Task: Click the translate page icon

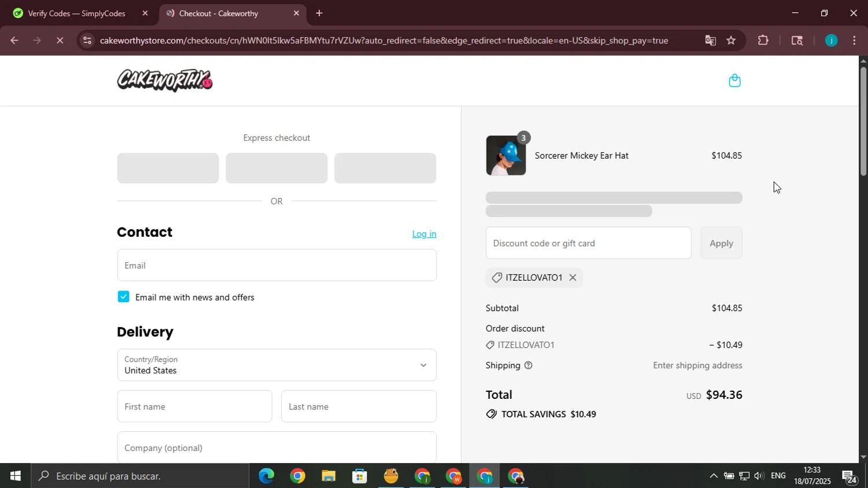Action: click(710, 41)
